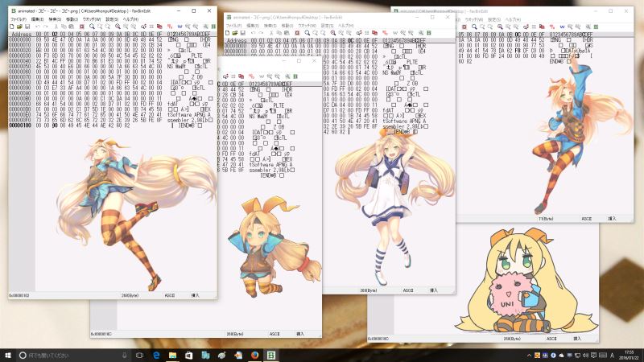
Task: Open File Explorer from taskbar
Action: pos(172,355)
